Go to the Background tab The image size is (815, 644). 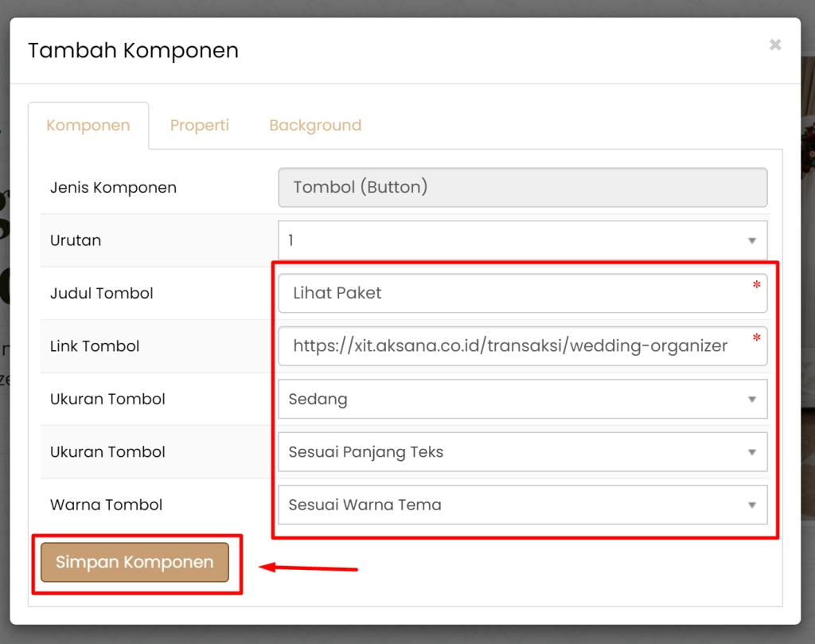click(315, 126)
